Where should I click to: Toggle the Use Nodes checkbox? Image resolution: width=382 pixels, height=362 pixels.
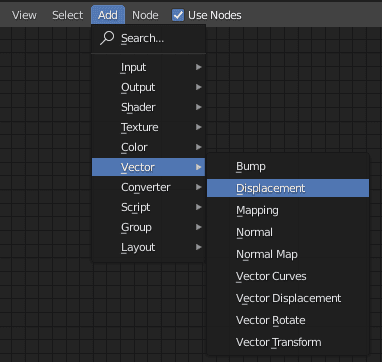coord(178,15)
